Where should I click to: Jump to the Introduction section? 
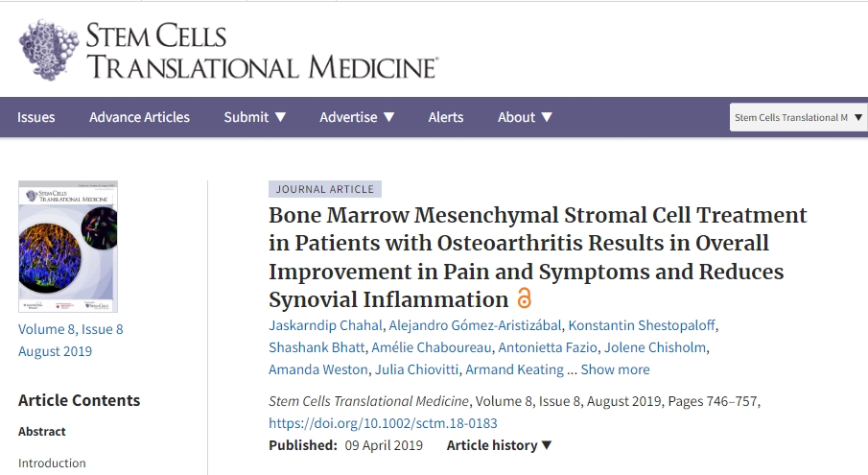pyautogui.click(x=52, y=463)
